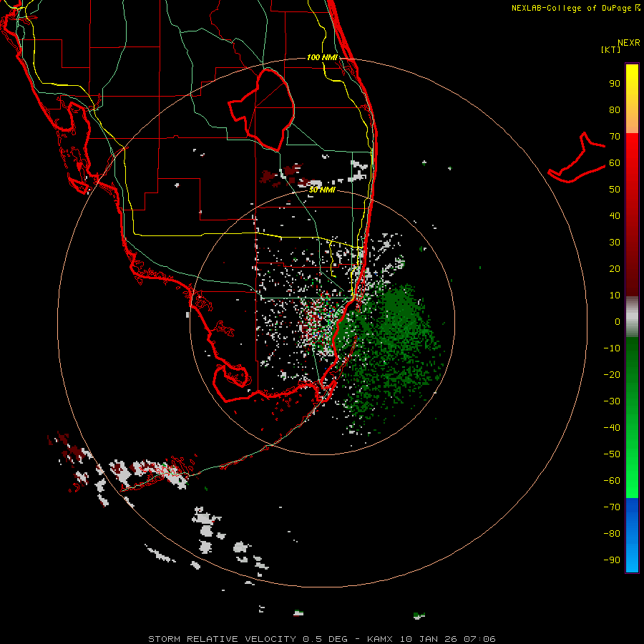
Task: Click the 50 NMI range ring label
Action: [x=323, y=190]
